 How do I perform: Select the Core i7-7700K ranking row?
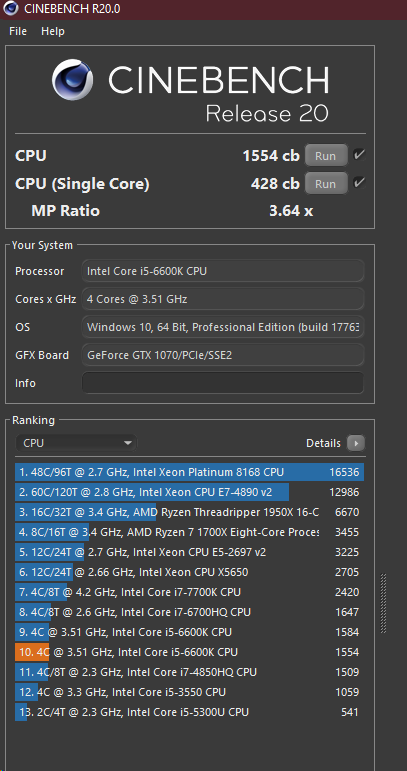[x=189, y=592]
